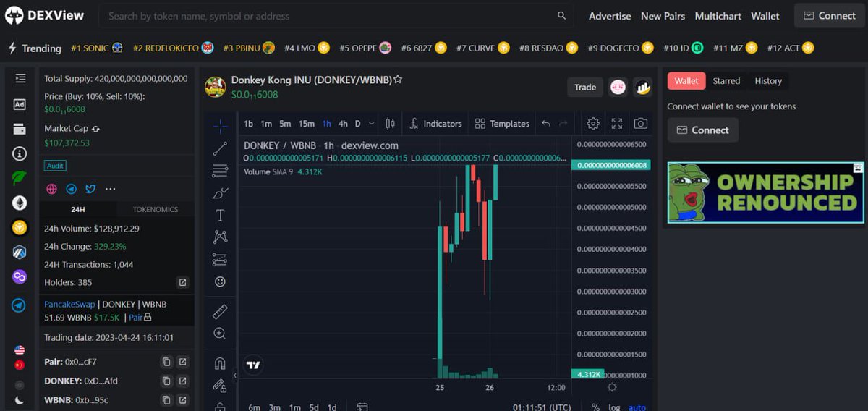Image resolution: width=868 pixels, height=411 pixels.
Task: Switch to the History tab
Action: point(768,81)
